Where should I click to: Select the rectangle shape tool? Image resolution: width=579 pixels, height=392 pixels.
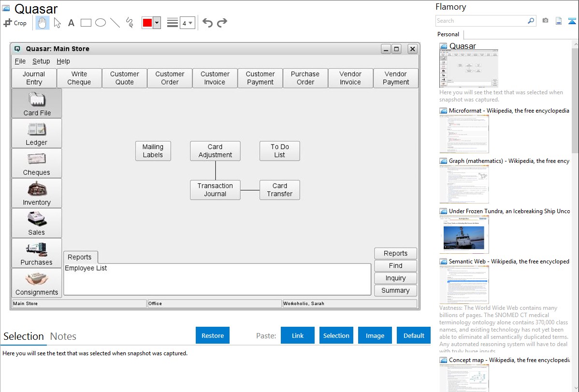coord(86,23)
